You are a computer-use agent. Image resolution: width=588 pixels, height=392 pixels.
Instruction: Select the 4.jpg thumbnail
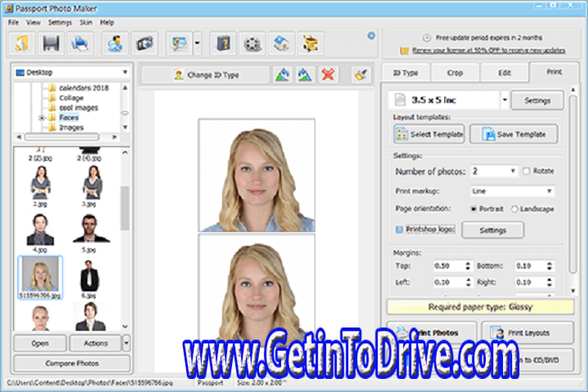(40, 233)
